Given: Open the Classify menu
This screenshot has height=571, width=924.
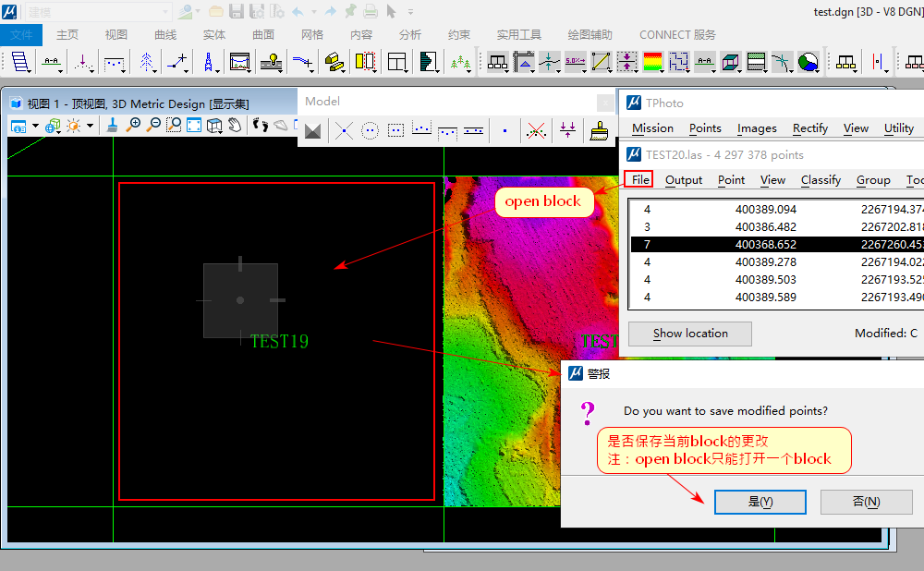Looking at the screenshot, I should tap(821, 179).
